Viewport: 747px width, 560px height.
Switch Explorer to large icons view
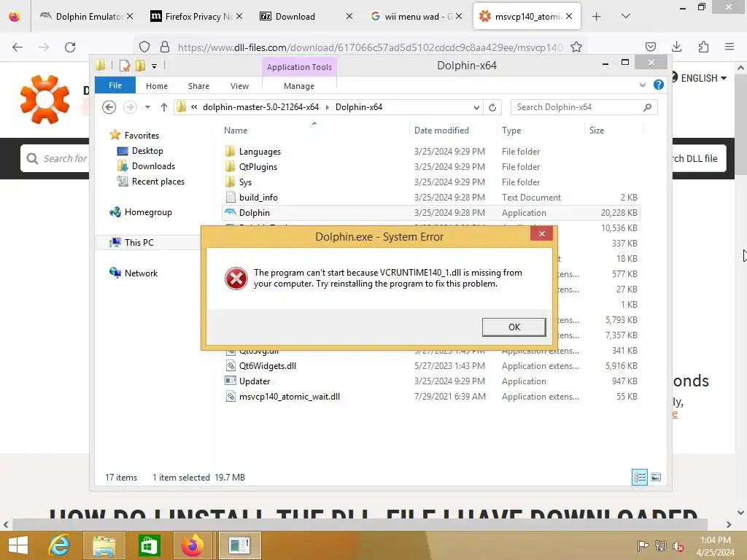click(x=656, y=477)
